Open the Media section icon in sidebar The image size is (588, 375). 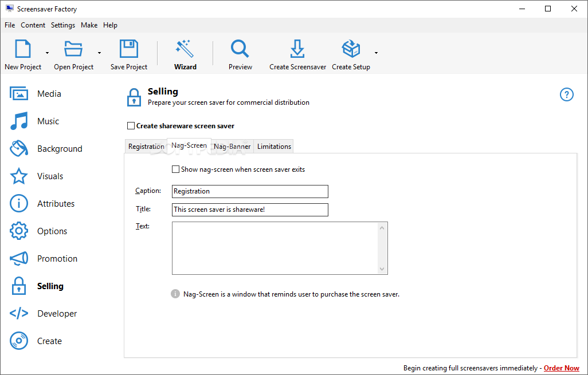(x=19, y=94)
